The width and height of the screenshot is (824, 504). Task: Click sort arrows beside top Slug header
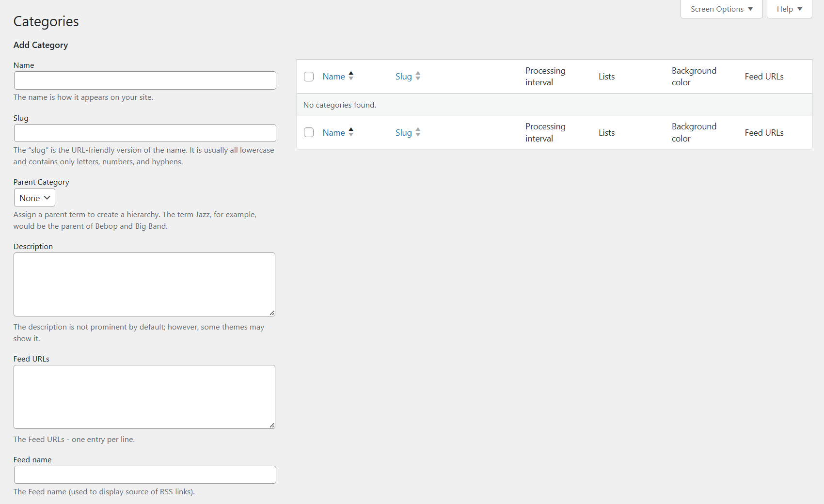(x=418, y=76)
